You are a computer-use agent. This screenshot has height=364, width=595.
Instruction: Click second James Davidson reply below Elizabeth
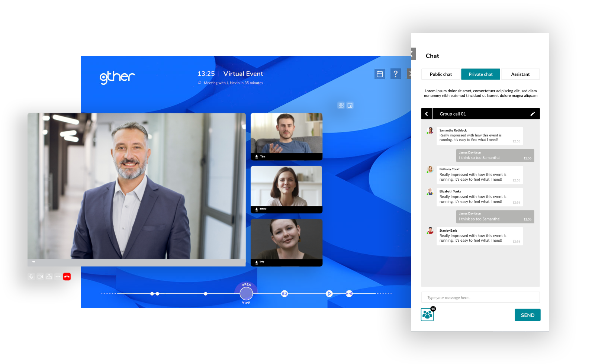495,217
